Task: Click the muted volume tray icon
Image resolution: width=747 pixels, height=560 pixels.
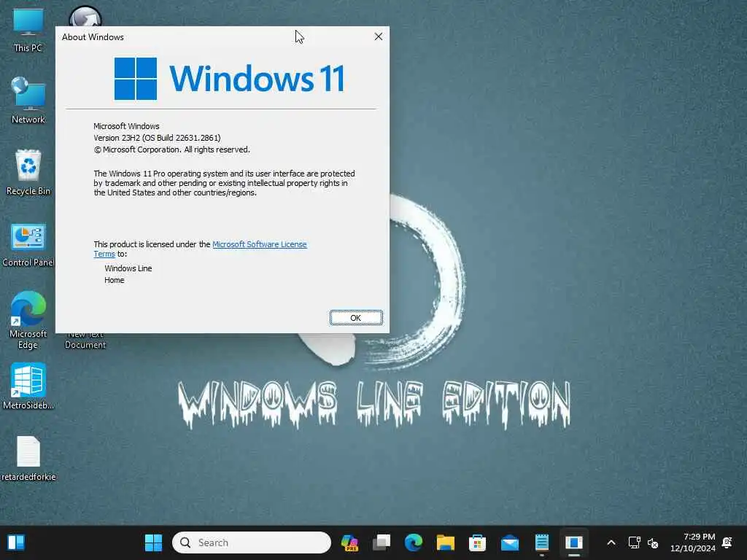Action: pos(653,542)
